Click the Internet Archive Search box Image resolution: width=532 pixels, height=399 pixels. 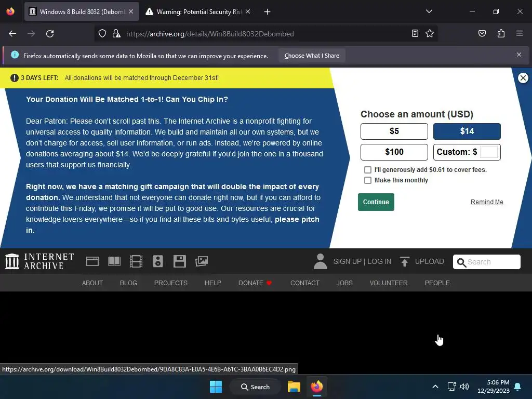486,262
